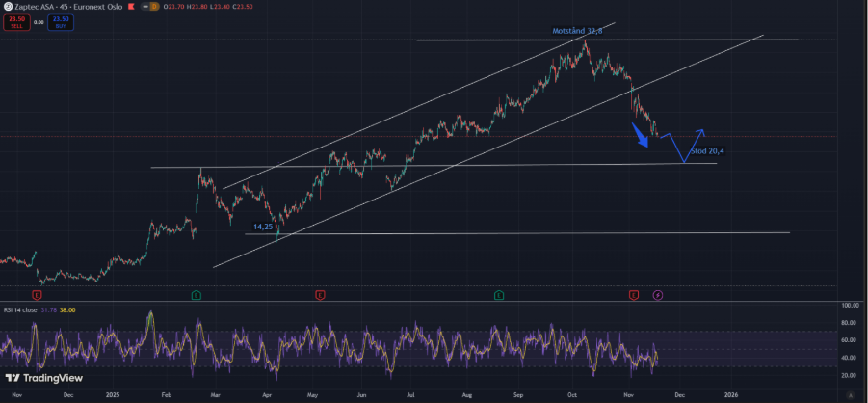Screen dimensions: 868x403
Task: Click the leftmost red earnings marker near November
Action: click(37, 293)
